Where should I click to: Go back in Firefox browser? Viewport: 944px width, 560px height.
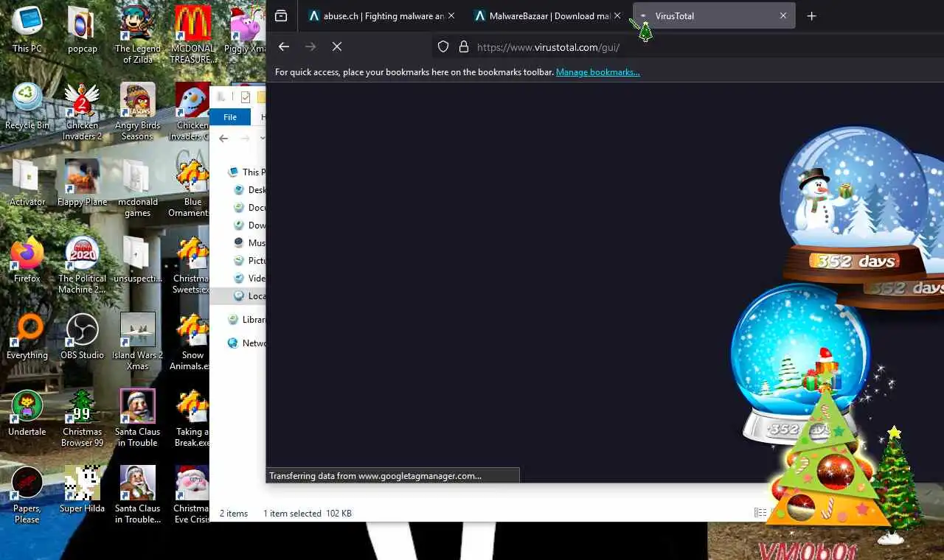(284, 46)
